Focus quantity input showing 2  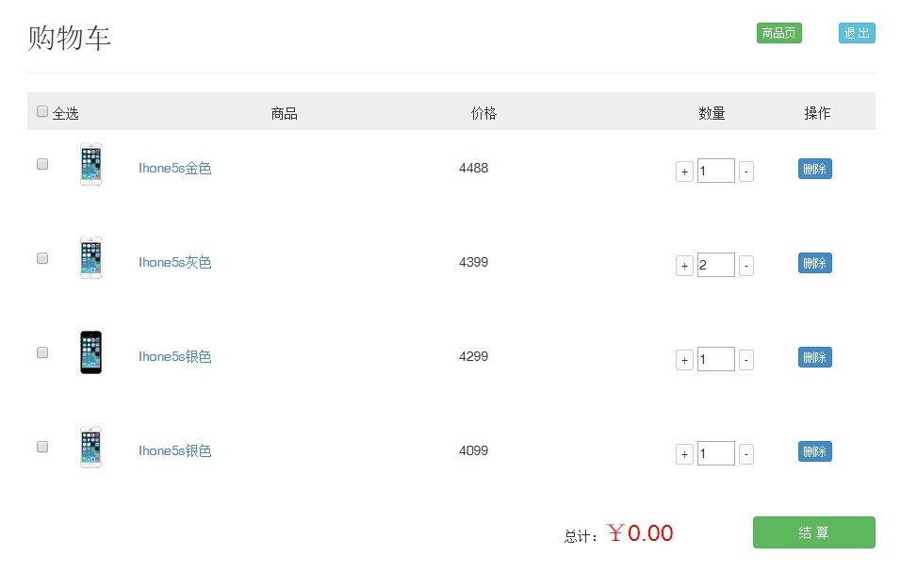716,265
